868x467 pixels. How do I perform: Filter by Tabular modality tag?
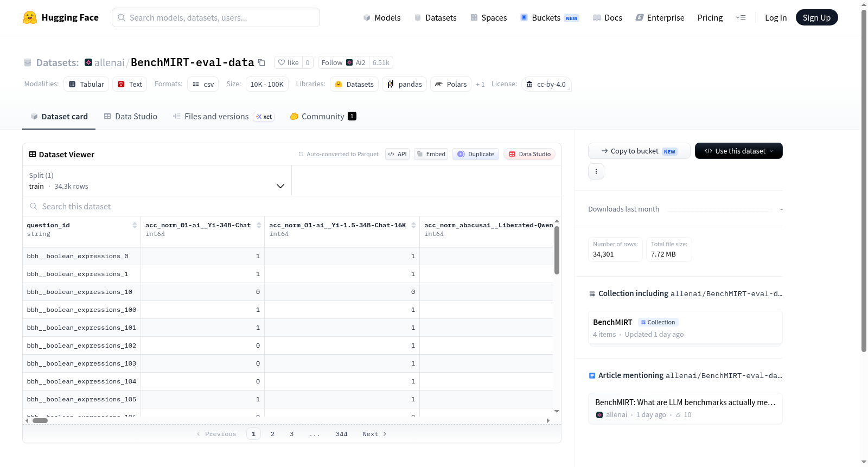click(x=86, y=84)
